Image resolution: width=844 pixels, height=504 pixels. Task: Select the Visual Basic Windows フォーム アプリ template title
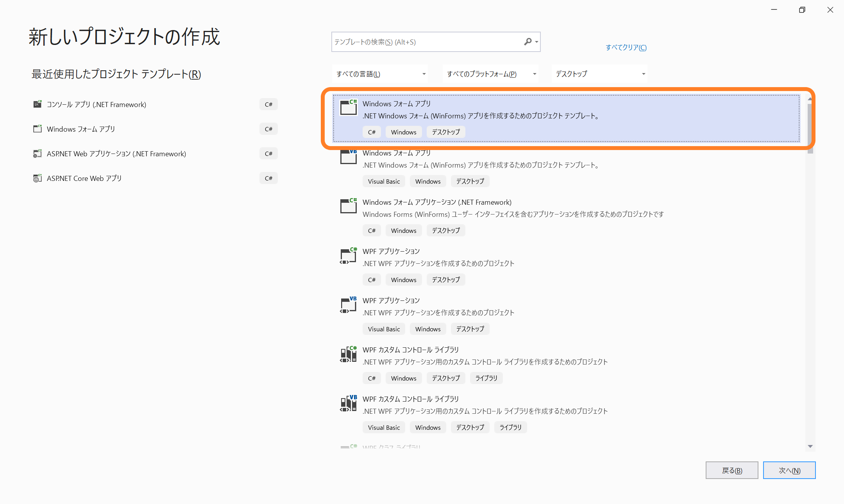tap(397, 153)
